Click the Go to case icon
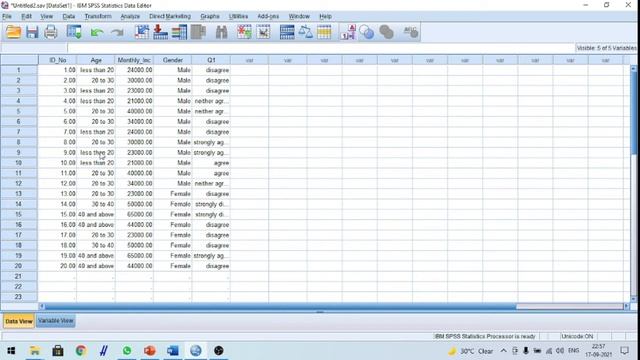Image resolution: width=640 pixels, height=360 pixels. pyautogui.click(x=142, y=32)
